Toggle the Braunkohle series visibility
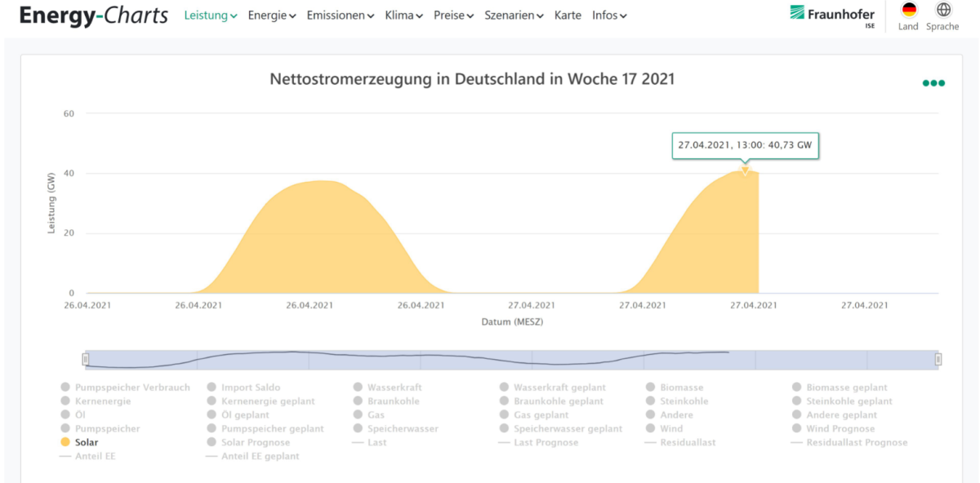Viewport: 980px width, 483px height. coord(394,401)
